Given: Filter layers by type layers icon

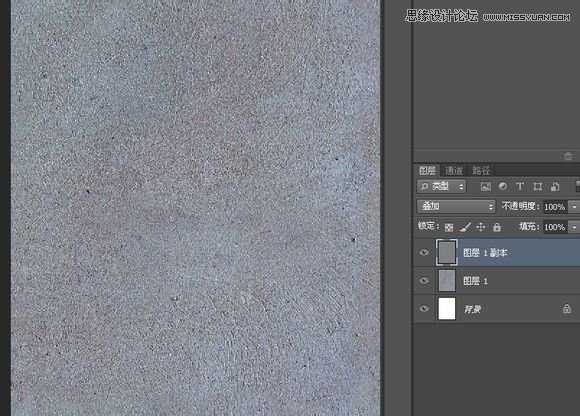Looking at the screenshot, I should click(520, 187).
